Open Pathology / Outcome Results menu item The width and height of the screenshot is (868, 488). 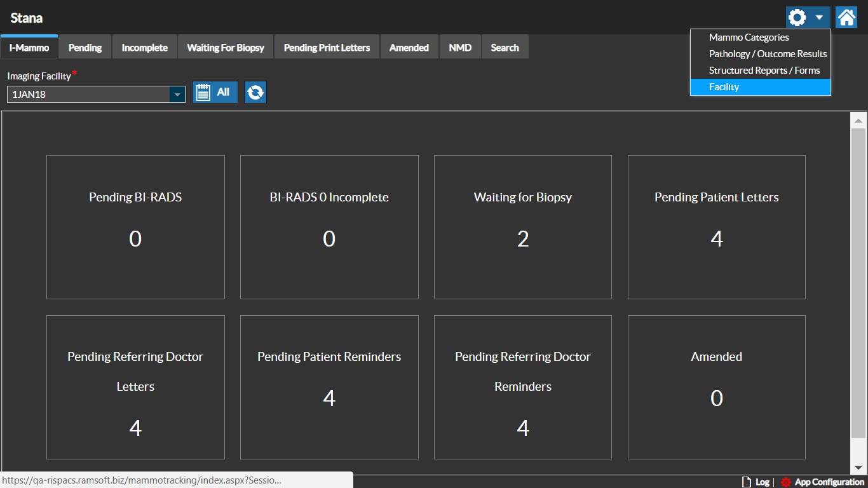[x=768, y=54]
